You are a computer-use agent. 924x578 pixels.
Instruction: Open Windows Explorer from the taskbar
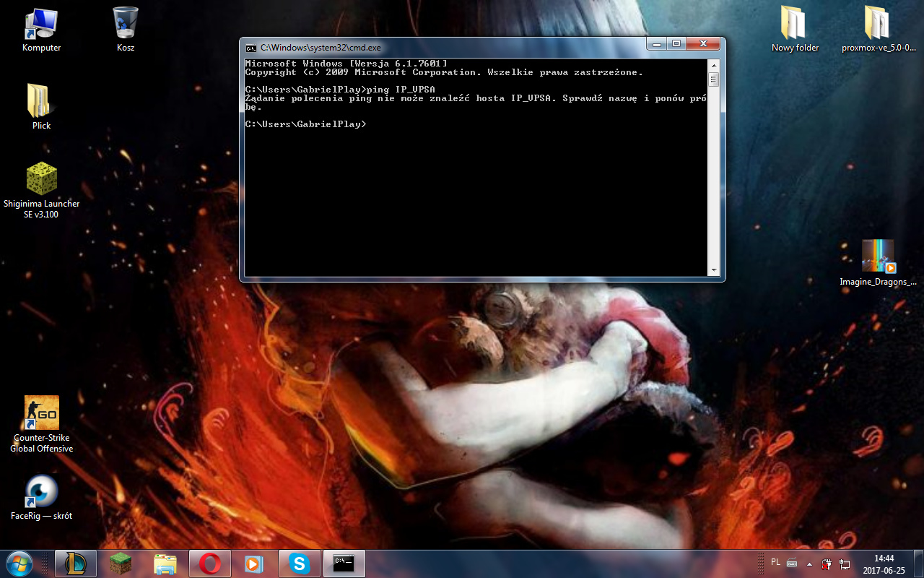pyautogui.click(x=165, y=564)
